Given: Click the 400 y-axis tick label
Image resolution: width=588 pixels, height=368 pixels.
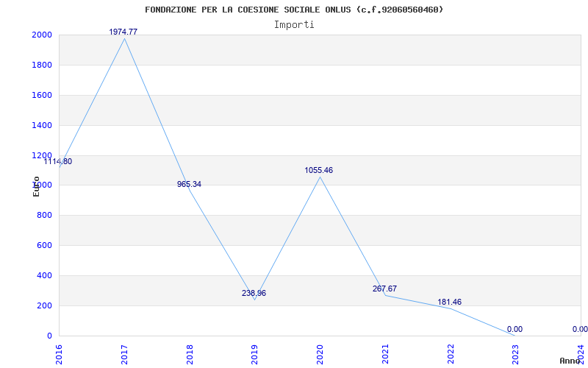Looking at the screenshot, I should pyautogui.click(x=44, y=275).
